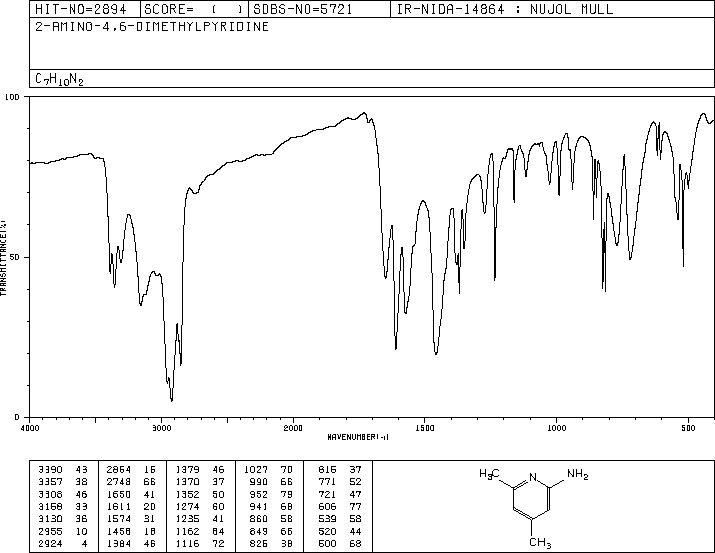Select the 860 wavenumber entry
The width and height of the screenshot is (715, 553).
pos(259,519)
